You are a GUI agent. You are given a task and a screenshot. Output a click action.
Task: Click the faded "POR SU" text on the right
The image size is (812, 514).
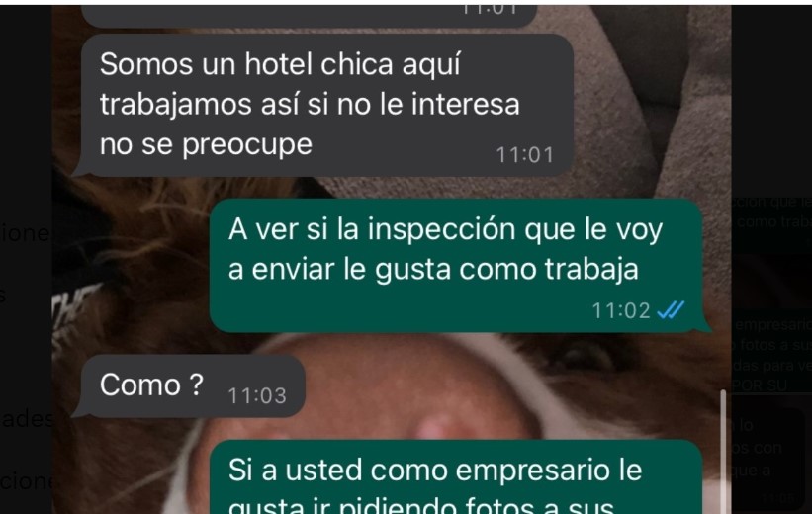pos(760,385)
